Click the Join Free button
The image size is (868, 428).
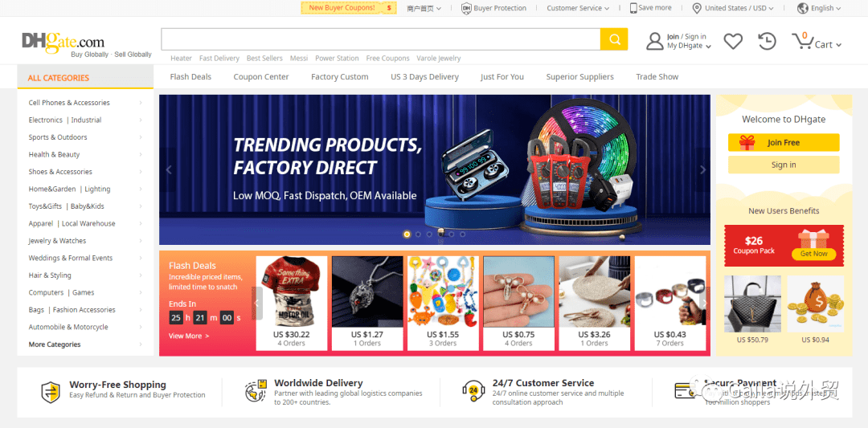point(784,143)
